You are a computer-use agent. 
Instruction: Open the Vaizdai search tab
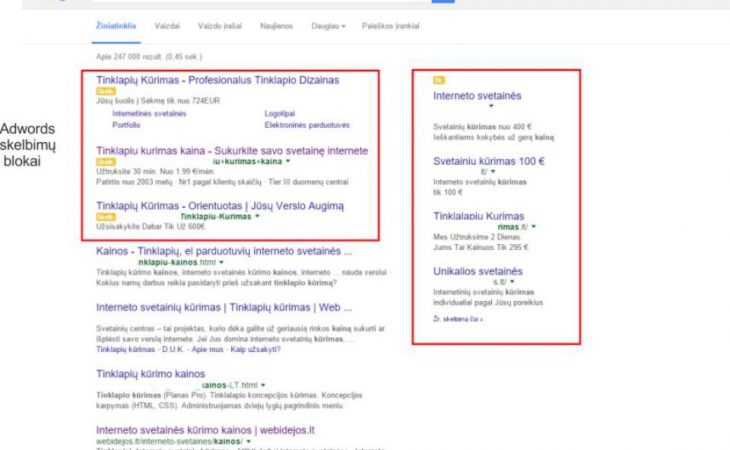167,26
